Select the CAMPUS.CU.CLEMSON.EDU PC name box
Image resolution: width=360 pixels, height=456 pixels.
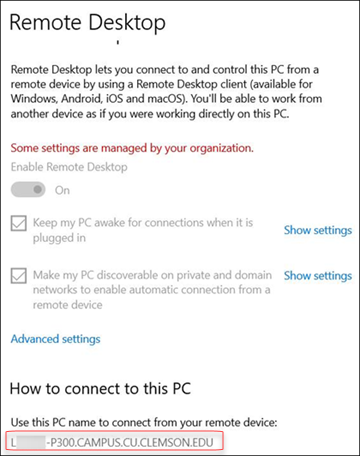(114, 443)
